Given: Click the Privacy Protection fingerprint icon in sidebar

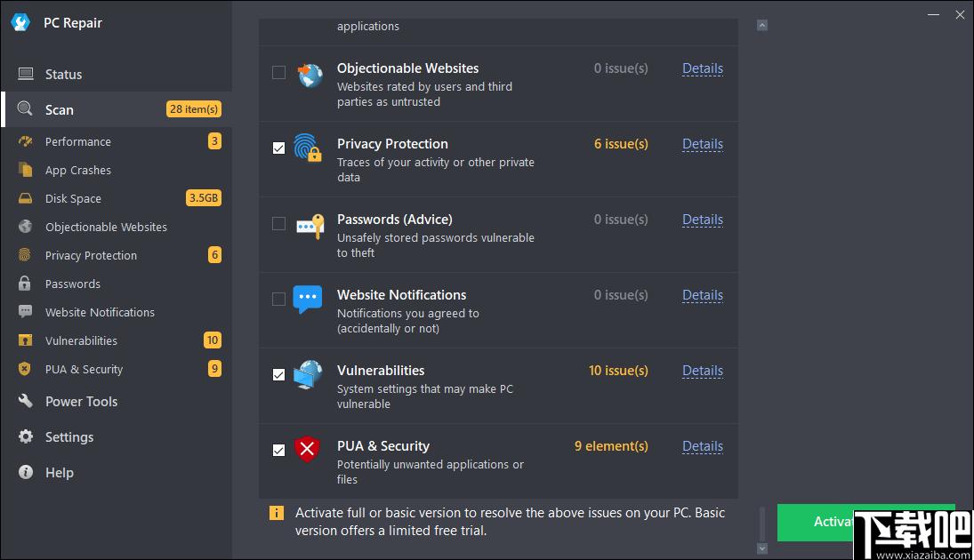Looking at the screenshot, I should click(25, 254).
